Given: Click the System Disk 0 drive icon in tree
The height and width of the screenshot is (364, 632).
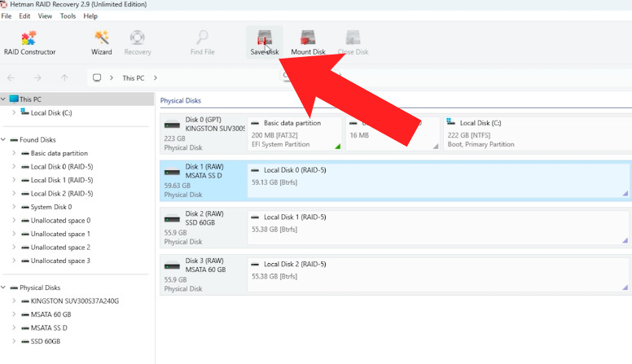Looking at the screenshot, I should point(25,207).
